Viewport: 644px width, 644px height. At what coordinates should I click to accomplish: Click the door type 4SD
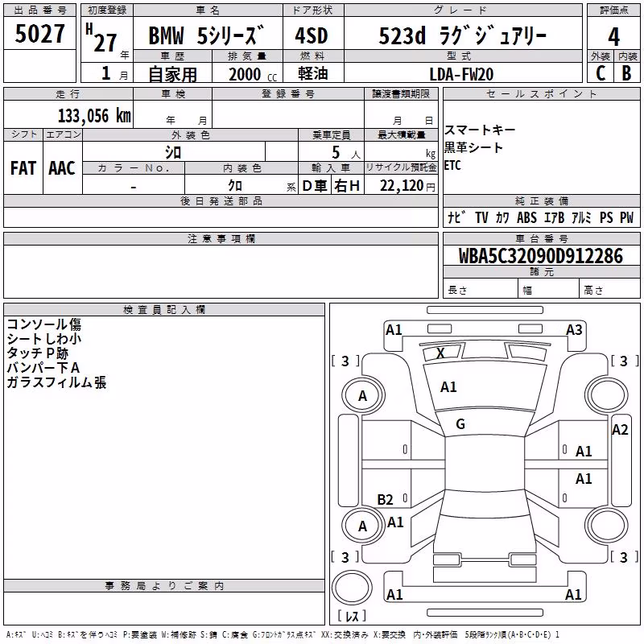312,35
